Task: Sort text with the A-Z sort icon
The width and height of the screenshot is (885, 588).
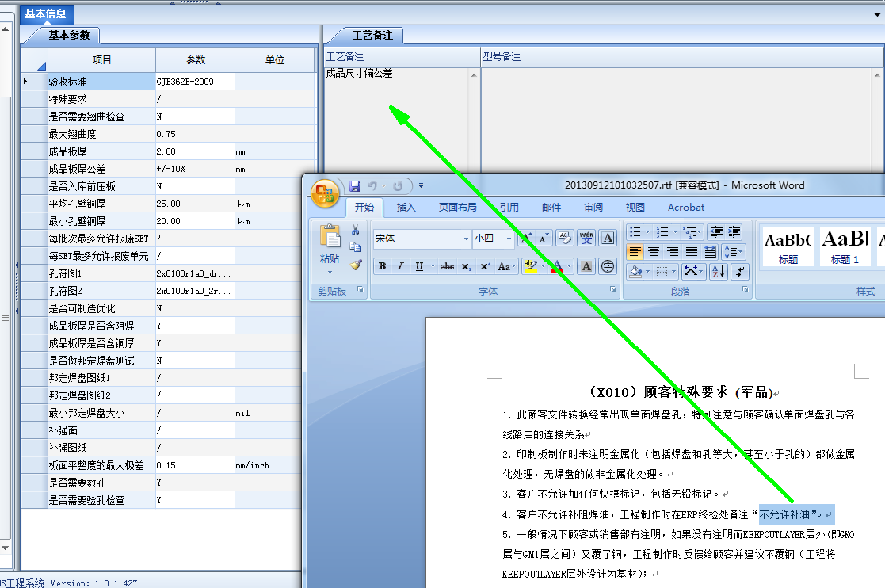Action: click(719, 272)
